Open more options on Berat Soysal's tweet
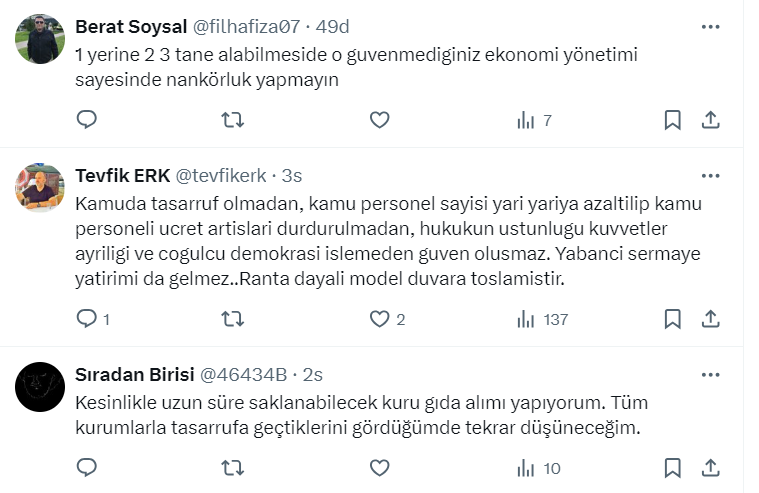The image size is (759, 493). click(x=710, y=27)
